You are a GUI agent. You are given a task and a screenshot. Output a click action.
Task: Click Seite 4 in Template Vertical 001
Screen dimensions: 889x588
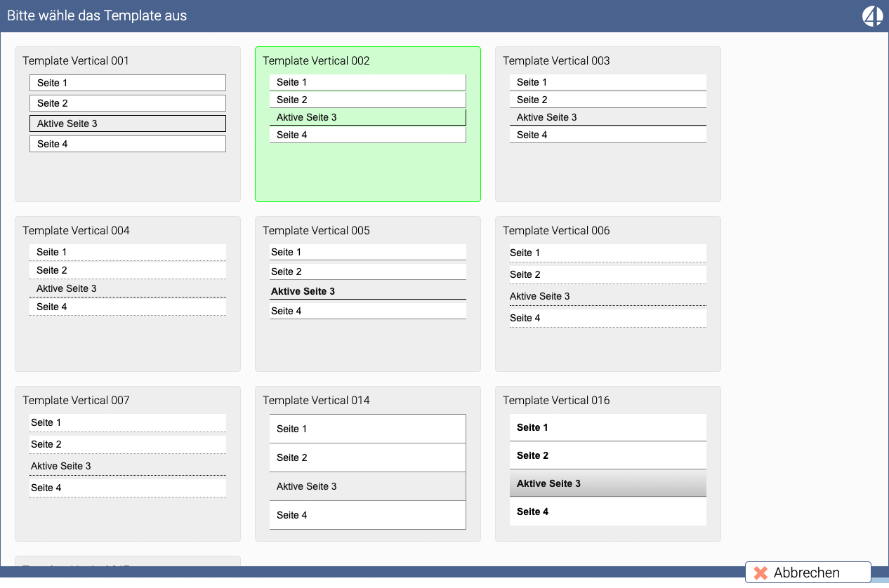tap(128, 144)
